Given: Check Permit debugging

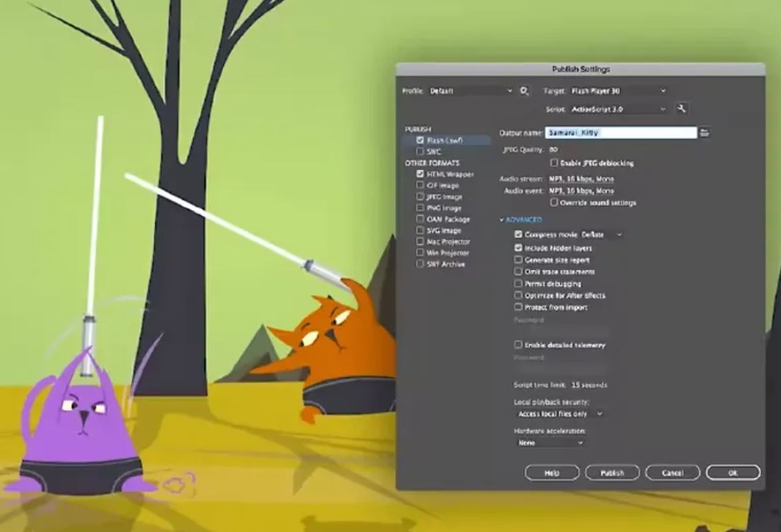Looking at the screenshot, I should [x=518, y=283].
